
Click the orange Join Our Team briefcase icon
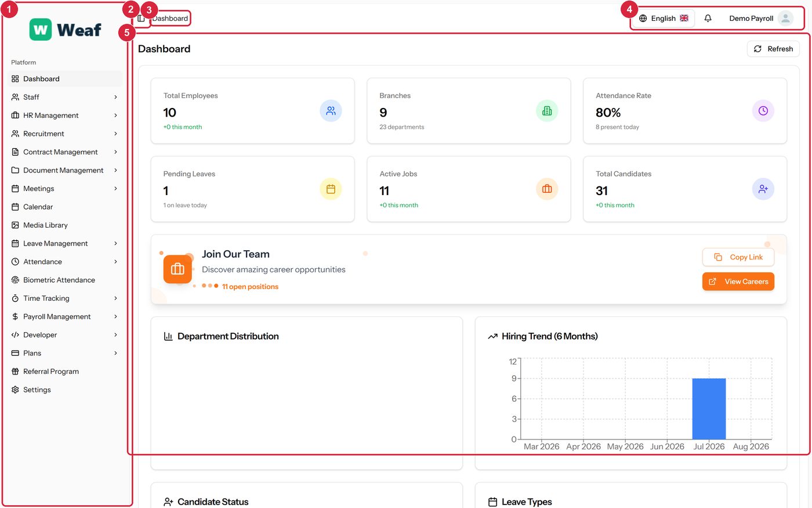click(x=177, y=269)
